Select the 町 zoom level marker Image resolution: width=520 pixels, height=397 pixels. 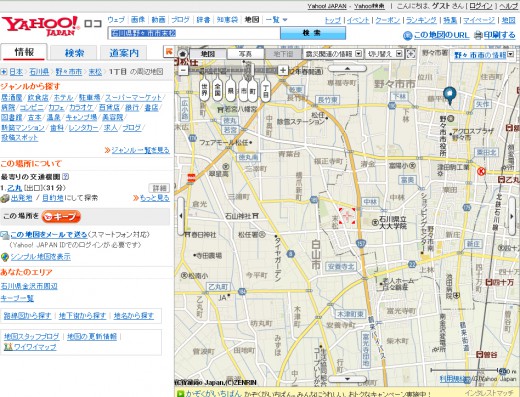pos(253,90)
